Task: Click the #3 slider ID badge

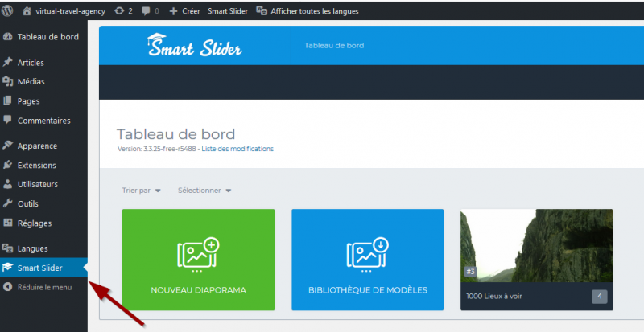Action: (470, 271)
